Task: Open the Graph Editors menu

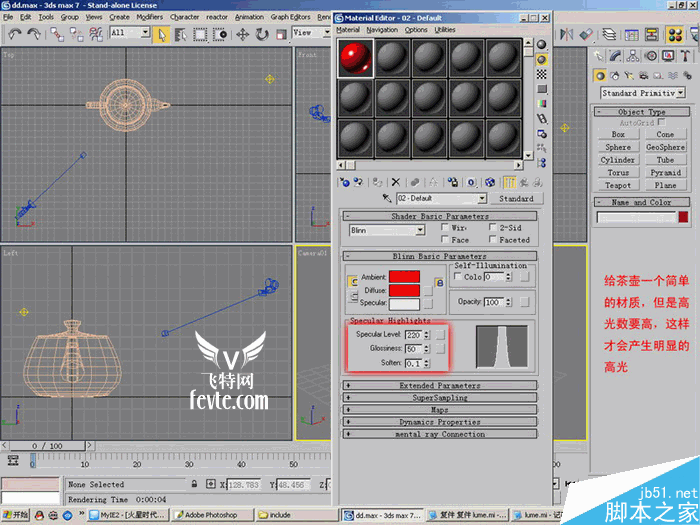Action: click(290, 17)
